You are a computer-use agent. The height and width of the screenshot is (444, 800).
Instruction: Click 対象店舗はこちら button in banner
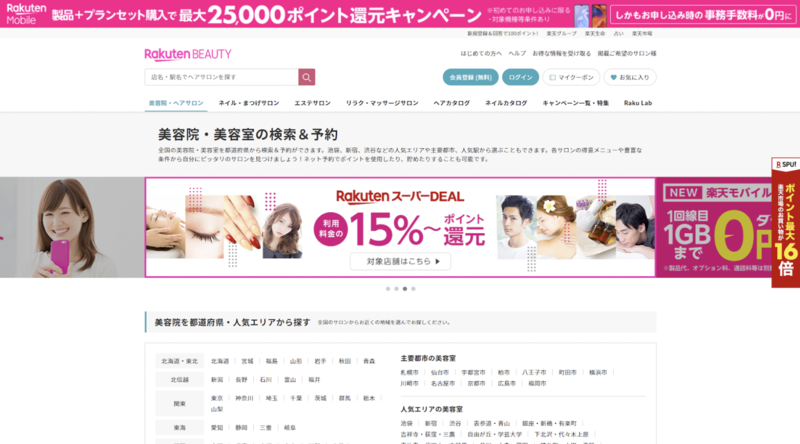pyautogui.click(x=400, y=261)
